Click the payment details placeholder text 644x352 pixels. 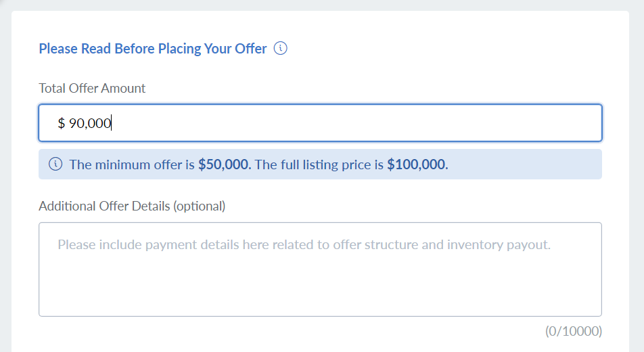pyautogui.click(x=304, y=244)
